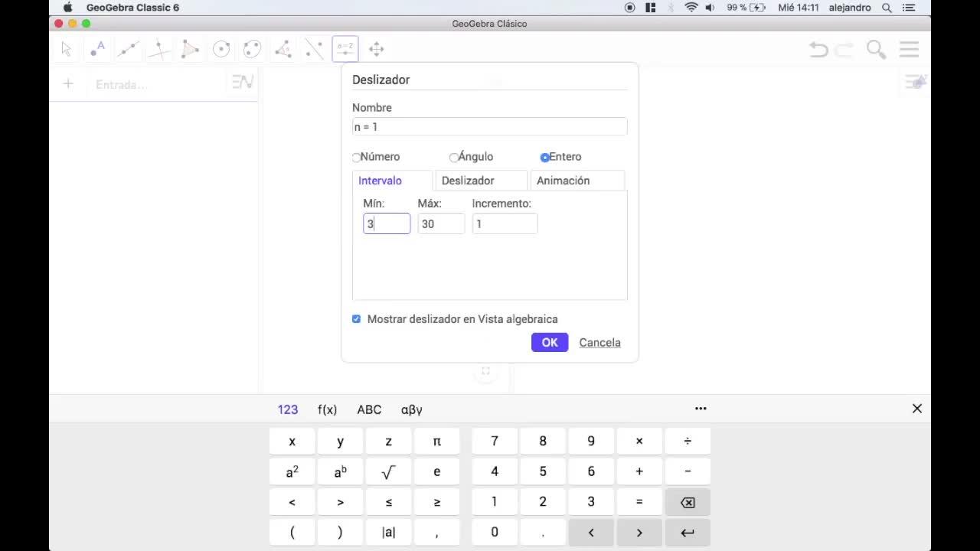980x551 pixels.
Task: Tap the 0 key on keyboard
Action: [x=495, y=533]
